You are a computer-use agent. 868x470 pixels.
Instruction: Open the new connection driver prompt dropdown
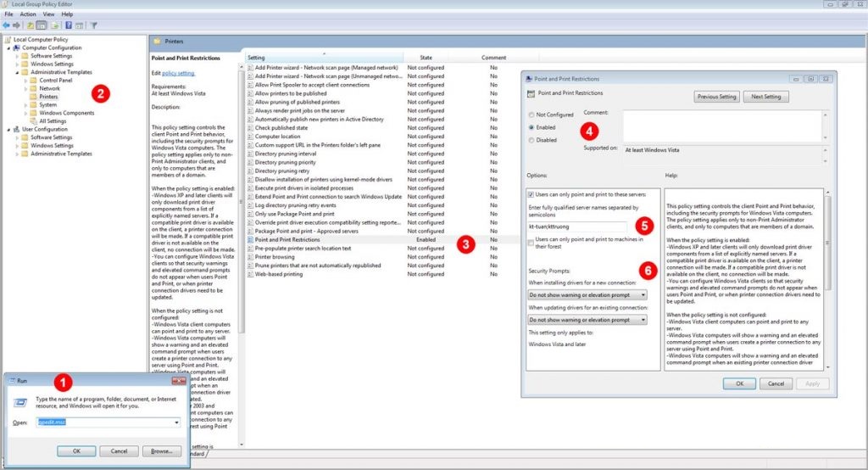coord(587,295)
